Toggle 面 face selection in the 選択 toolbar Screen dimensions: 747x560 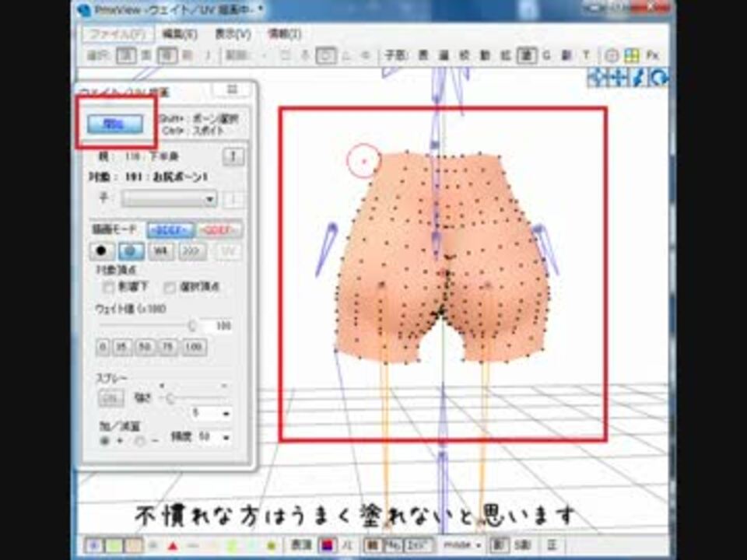click(147, 56)
